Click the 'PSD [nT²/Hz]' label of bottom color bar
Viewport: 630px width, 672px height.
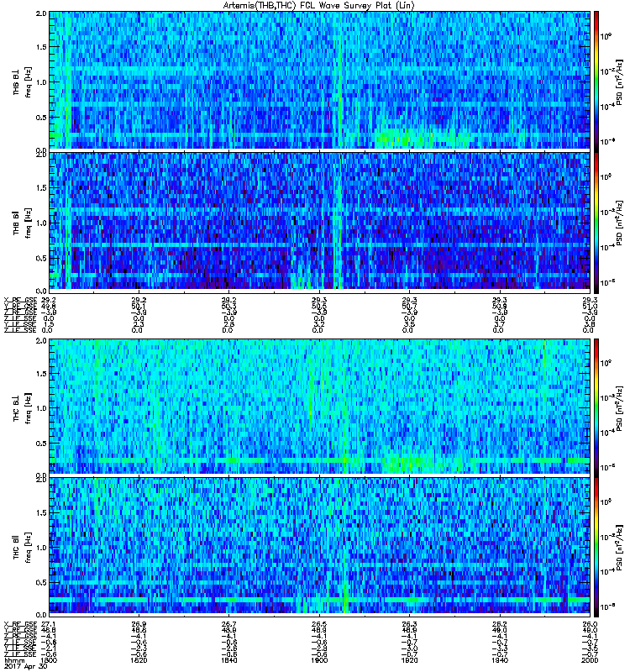(x=620, y=548)
